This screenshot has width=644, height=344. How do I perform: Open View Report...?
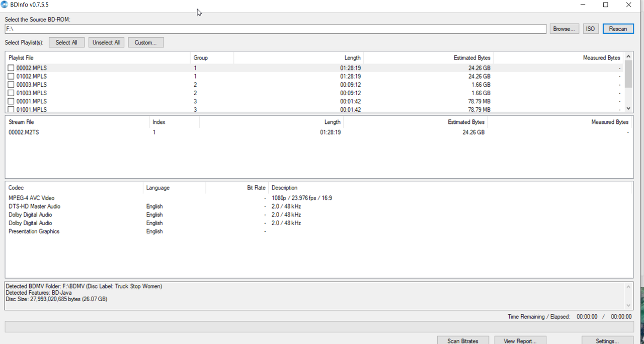pyautogui.click(x=520, y=340)
